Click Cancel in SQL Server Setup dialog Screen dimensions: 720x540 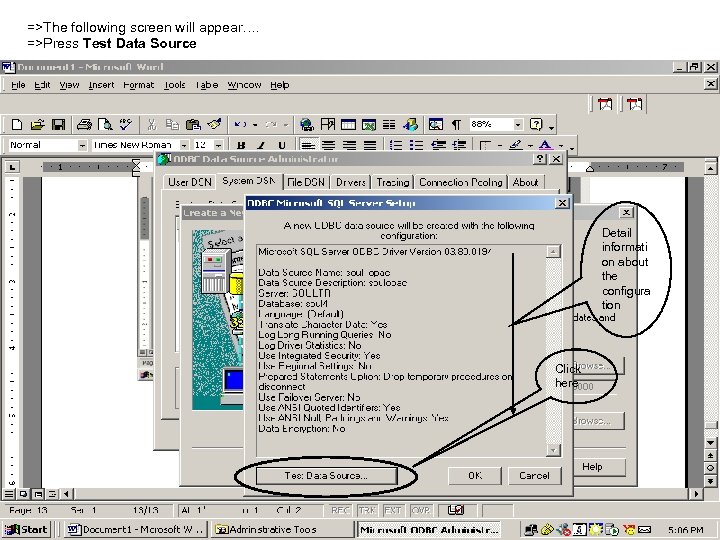pos(534,476)
